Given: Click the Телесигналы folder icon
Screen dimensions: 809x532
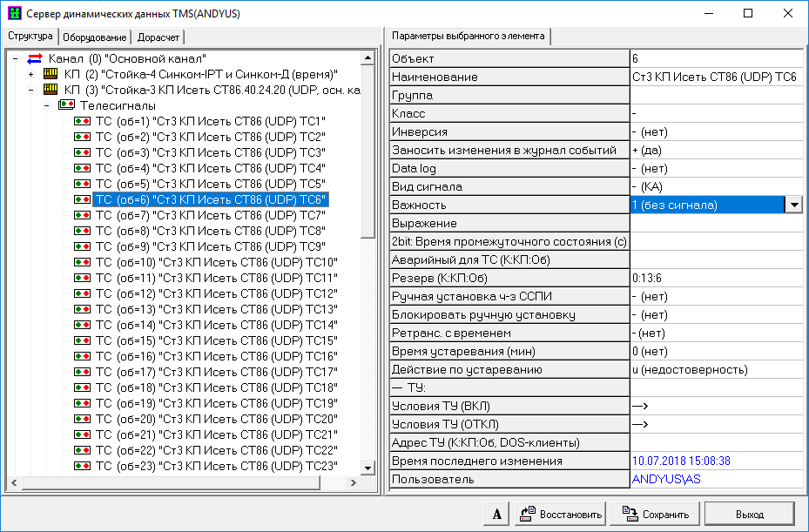Looking at the screenshot, I should [67, 105].
